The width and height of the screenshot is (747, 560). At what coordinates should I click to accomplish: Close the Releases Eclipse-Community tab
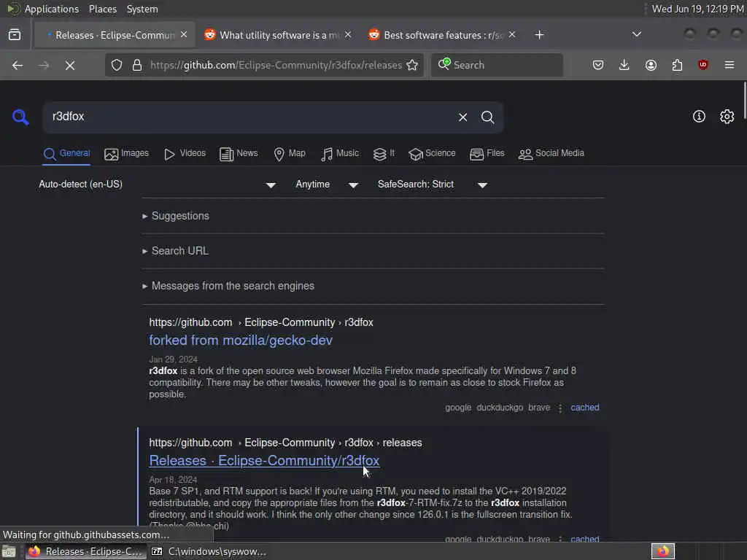184,35
